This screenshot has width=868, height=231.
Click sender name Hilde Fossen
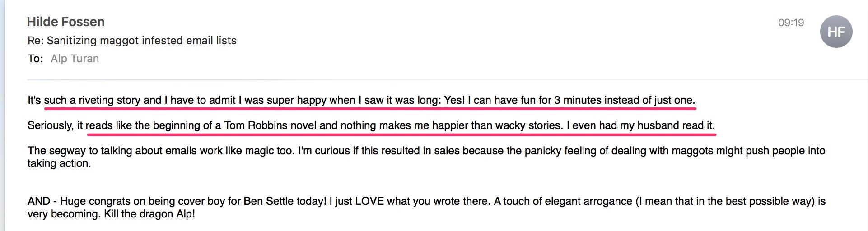(65, 22)
